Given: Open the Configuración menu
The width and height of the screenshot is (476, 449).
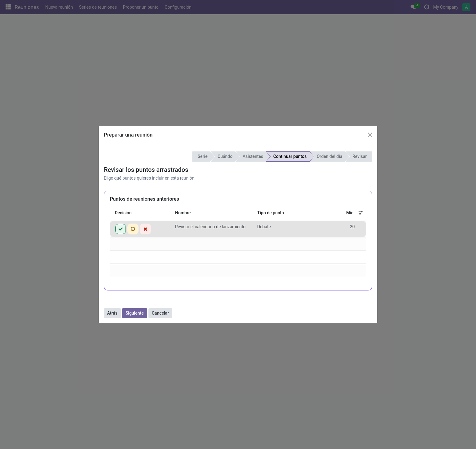Looking at the screenshot, I should pos(178,7).
